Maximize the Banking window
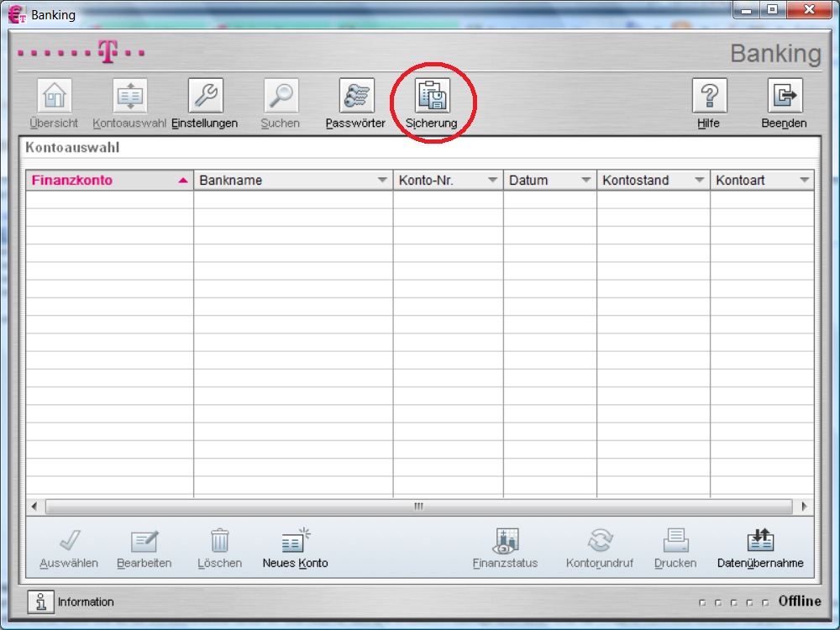 coord(772,9)
